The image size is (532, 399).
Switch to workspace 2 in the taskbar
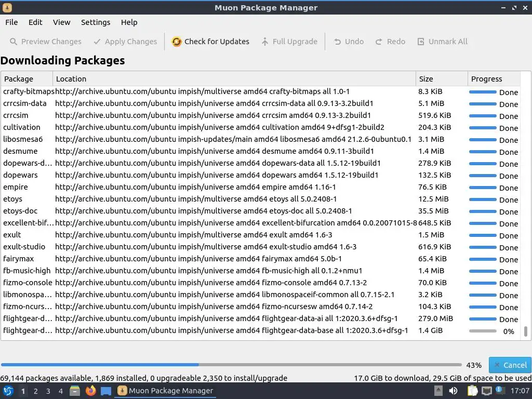36,391
